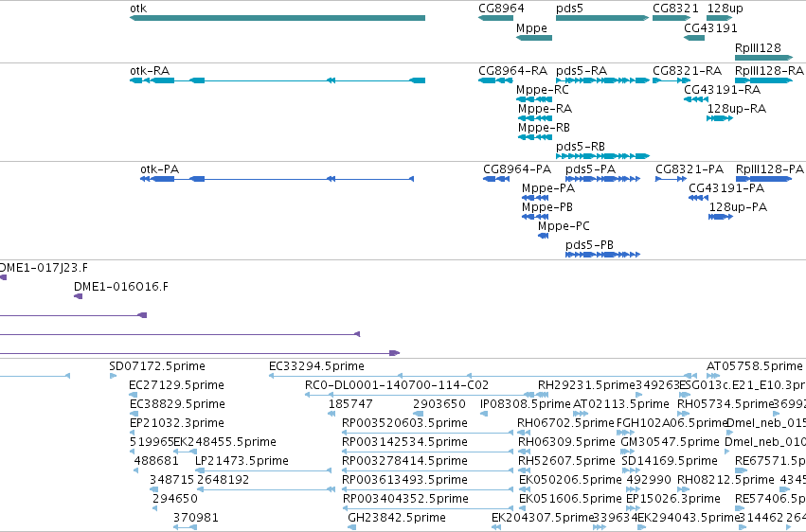Select the IP08308.5prime EST label
Viewport: 806px width, 532px height.
tap(526, 404)
